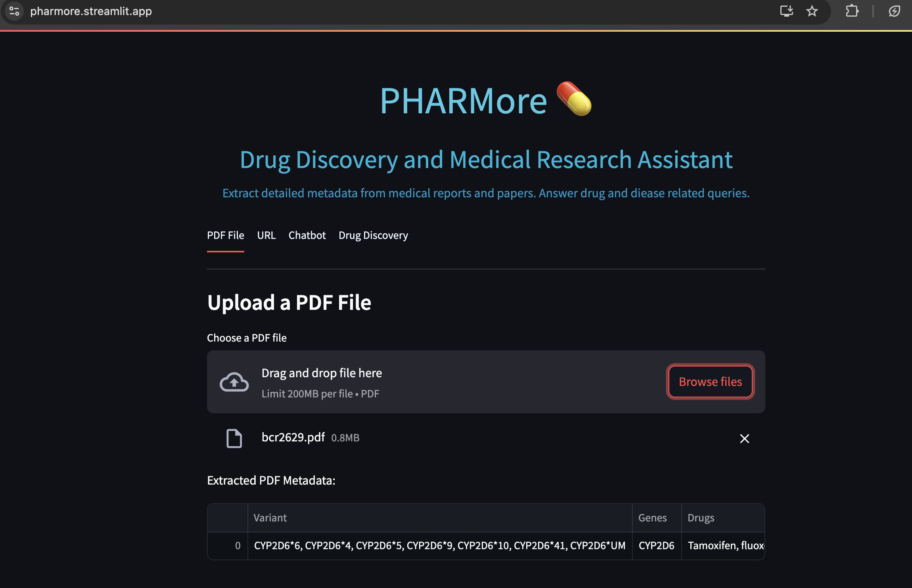Image resolution: width=912 pixels, height=588 pixels.
Task: Open the Extensions puzzle icon
Action: pyautogui.click(x=852, y=11)
